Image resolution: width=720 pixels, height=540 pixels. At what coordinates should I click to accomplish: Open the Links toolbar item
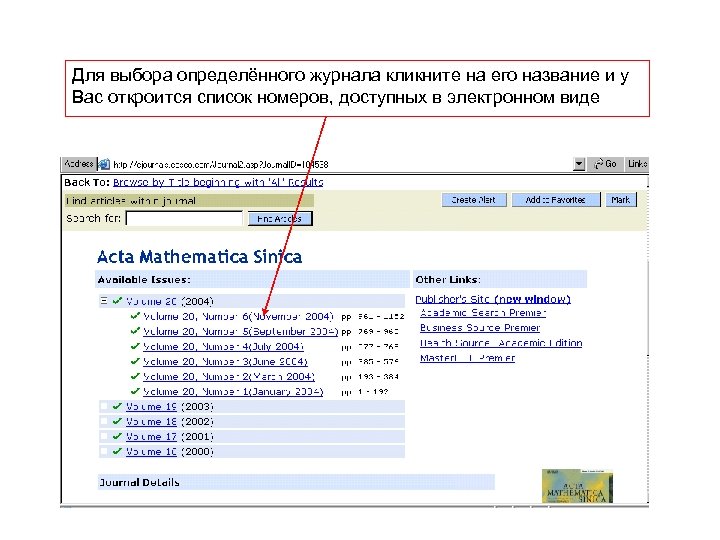click(x=637, y=164)
